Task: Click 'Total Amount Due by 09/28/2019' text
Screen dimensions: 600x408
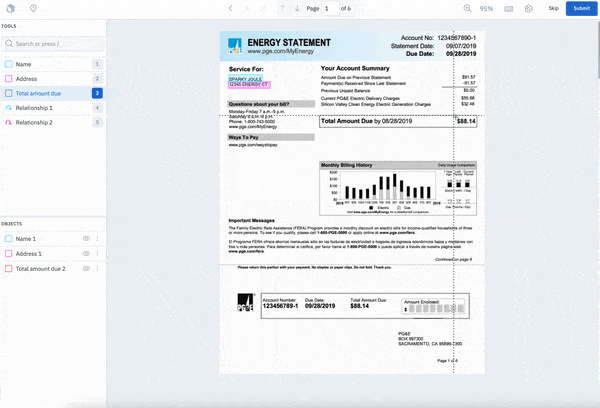Action: click(x=367, y=121)
